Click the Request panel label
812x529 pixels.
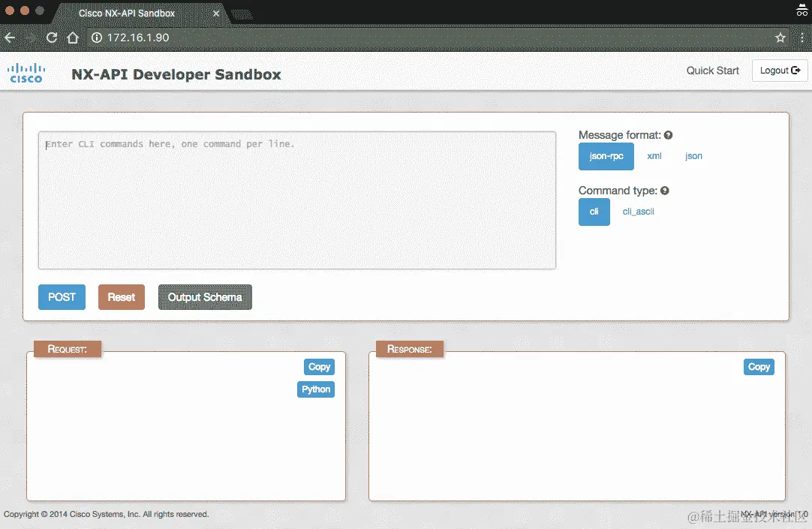pyautogui.click(x=68, y=350)
